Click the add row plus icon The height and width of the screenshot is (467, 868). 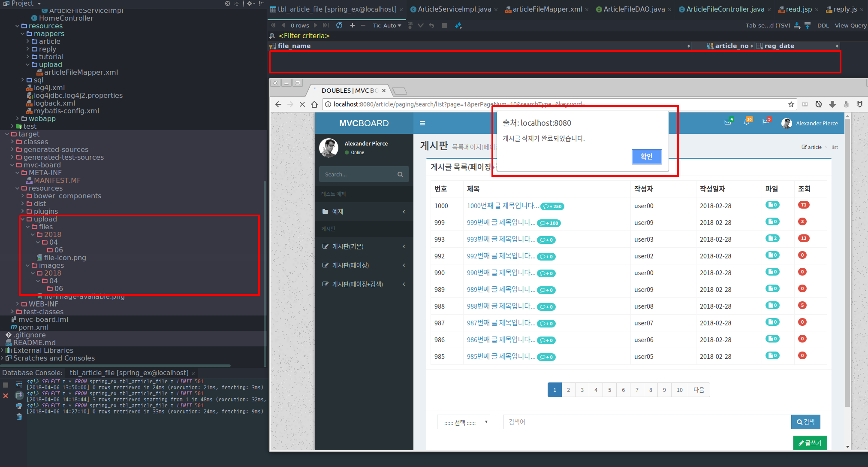352,25
